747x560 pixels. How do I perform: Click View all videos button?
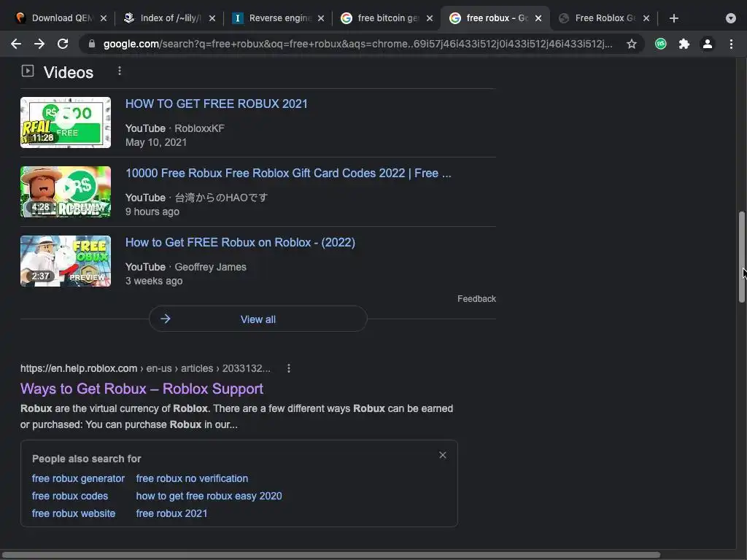click(x=258, y=319)
